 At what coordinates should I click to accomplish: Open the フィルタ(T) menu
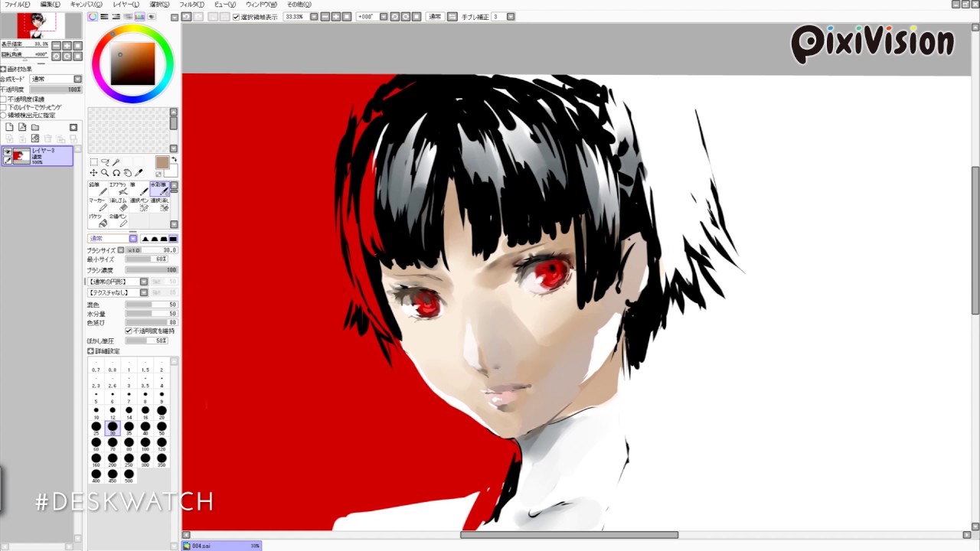[191, 5]
